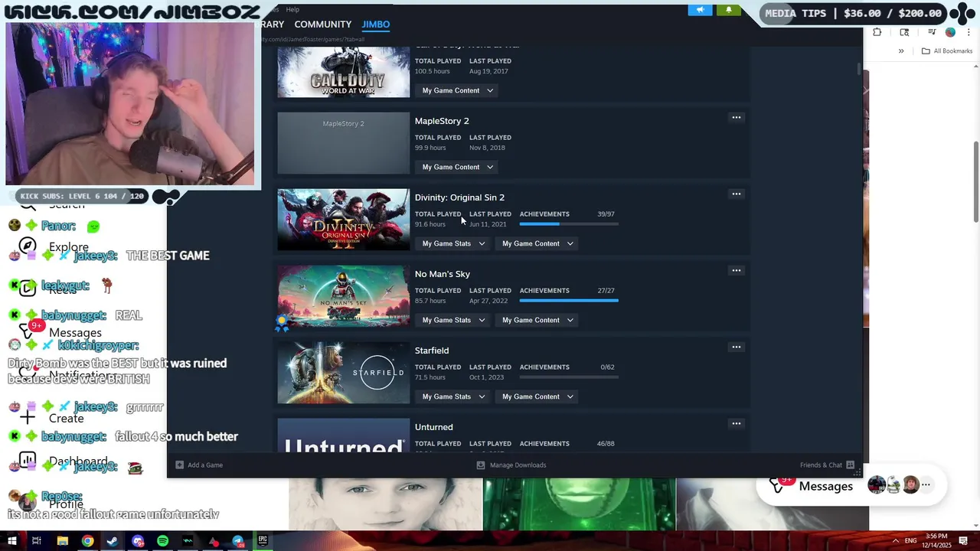The width and height of the screenshot is (980, 551).
Task: Open the Starfield title link
Action: point(432,350)
